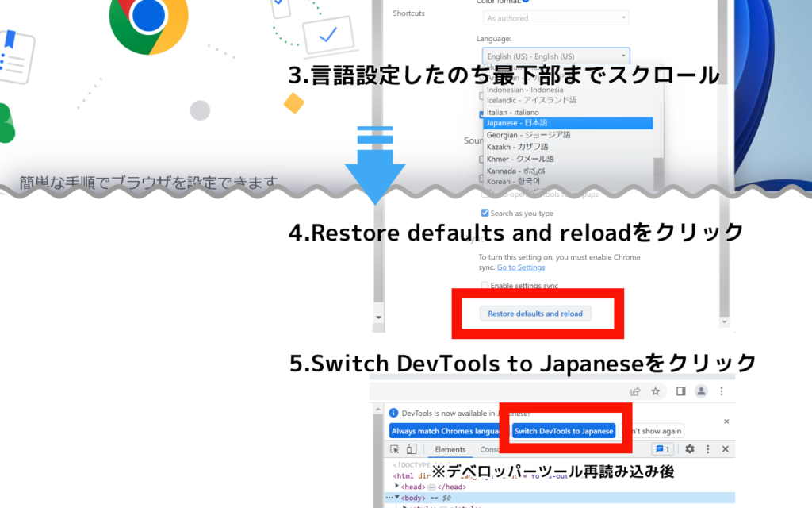
Task: Toggle the device toolbar icon
Action: 412,449
